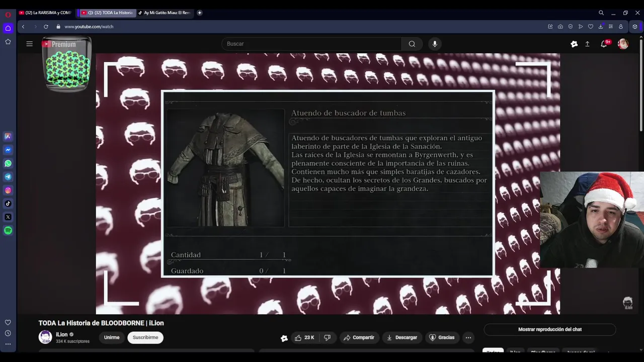The height and width of the screenshot is (362, 644).
Task: Open a new browser tab
Action: click(200, 13)
